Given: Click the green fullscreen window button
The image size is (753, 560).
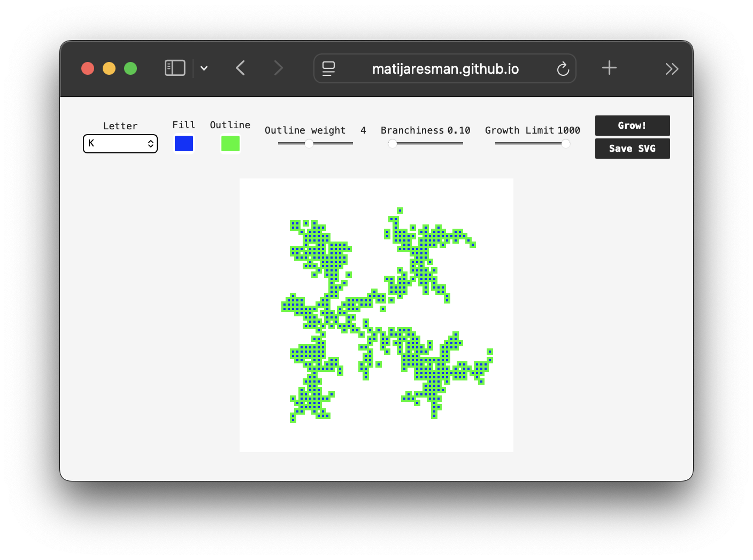Looking at the screenshot, I should (x=130, y=68).
